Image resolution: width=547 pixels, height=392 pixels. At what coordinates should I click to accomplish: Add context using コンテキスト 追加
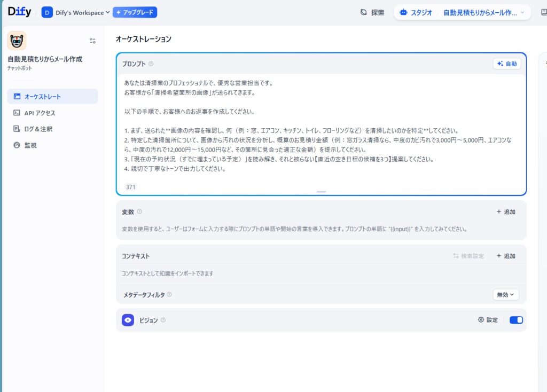[x=504, y=256]
